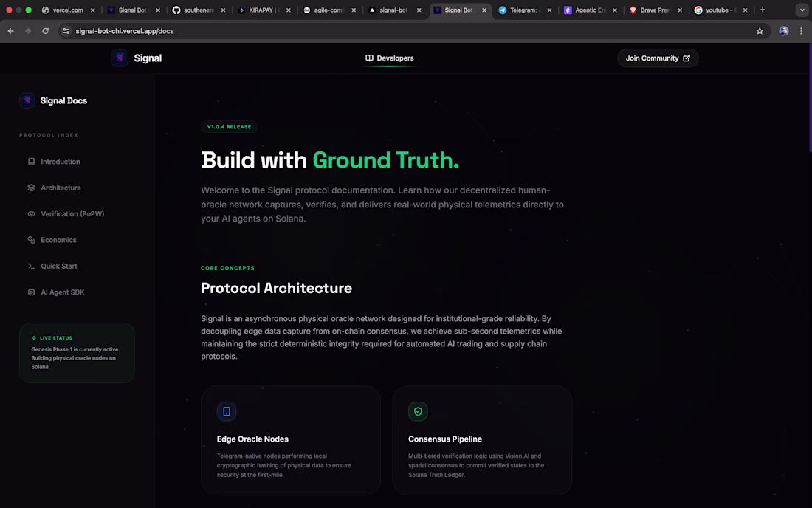Click the Verification eye icon
Image resolution: width=812 pixels, height=508 pixels.
[32, 214]
